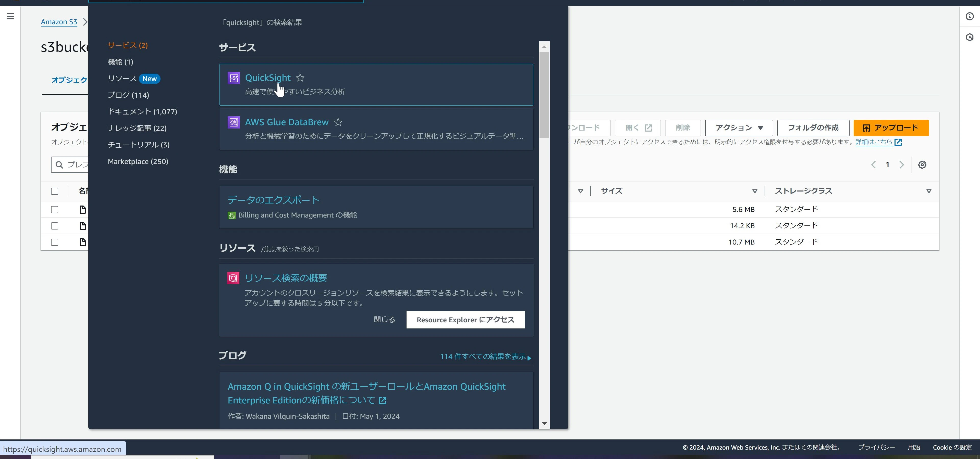
Task: Open the hamburger side navigation menu
Action: (x=10, y=16)
